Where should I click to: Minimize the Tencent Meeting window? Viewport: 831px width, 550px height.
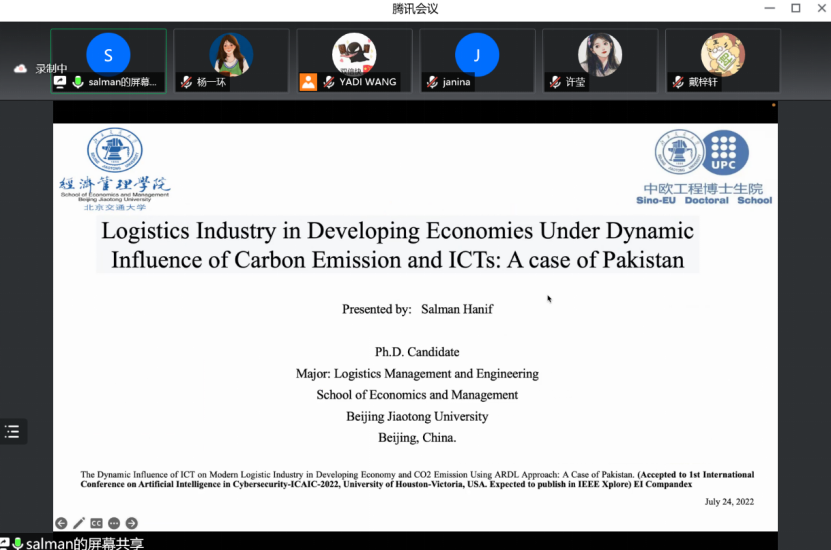click(x=770, y=8)
